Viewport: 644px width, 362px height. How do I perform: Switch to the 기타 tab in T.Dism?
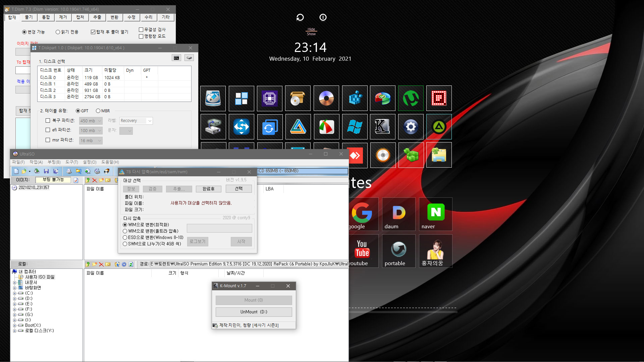pos(166,17)
